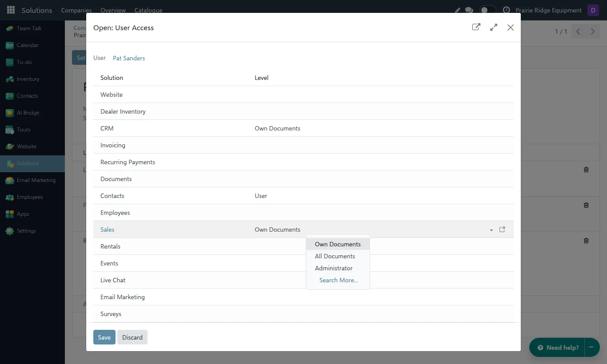Screen dimensions: 607x364
Task: Open the Overview menu
Action: coord(113,10)
